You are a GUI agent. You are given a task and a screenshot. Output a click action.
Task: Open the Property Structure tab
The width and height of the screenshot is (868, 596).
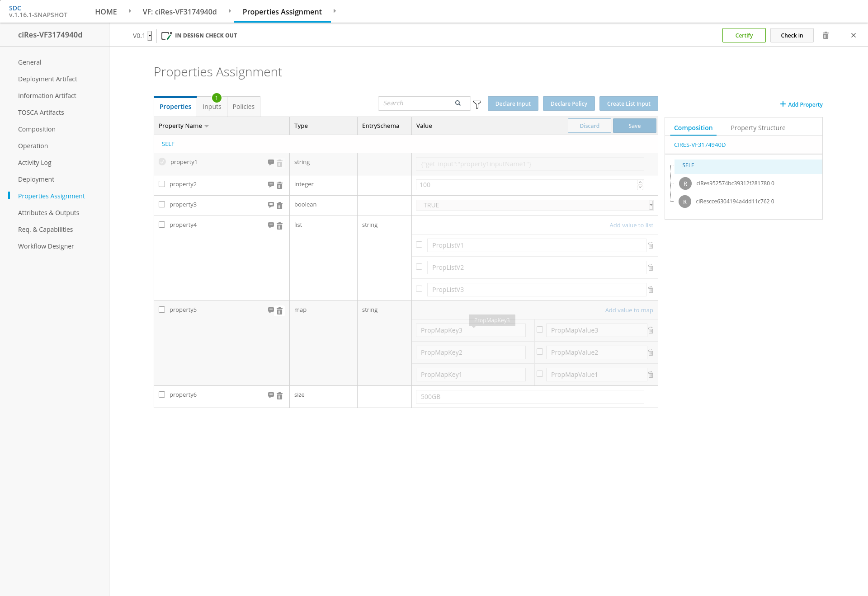(758, 128)
